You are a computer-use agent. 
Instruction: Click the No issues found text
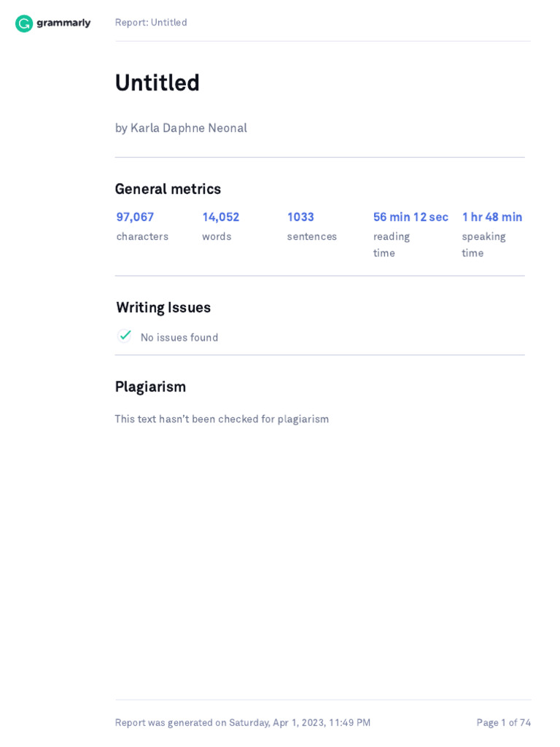click(179, 338)
